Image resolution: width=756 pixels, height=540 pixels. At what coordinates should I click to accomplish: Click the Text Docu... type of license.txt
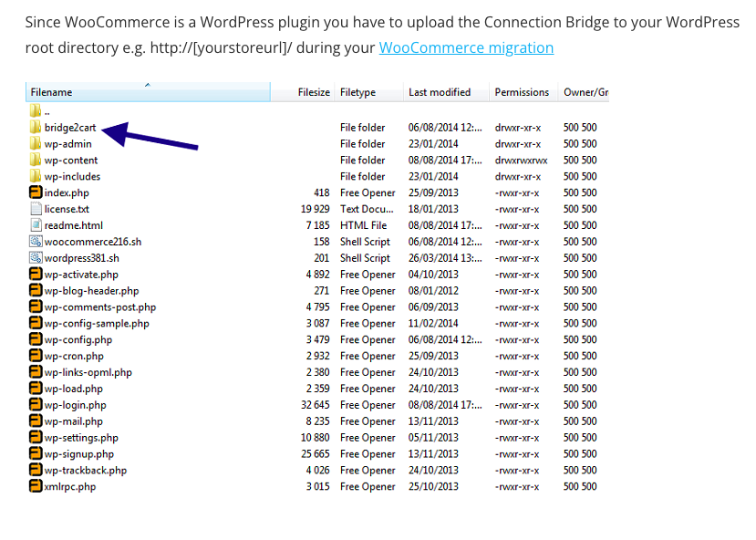pyautogui.click(x=367, y=209)
